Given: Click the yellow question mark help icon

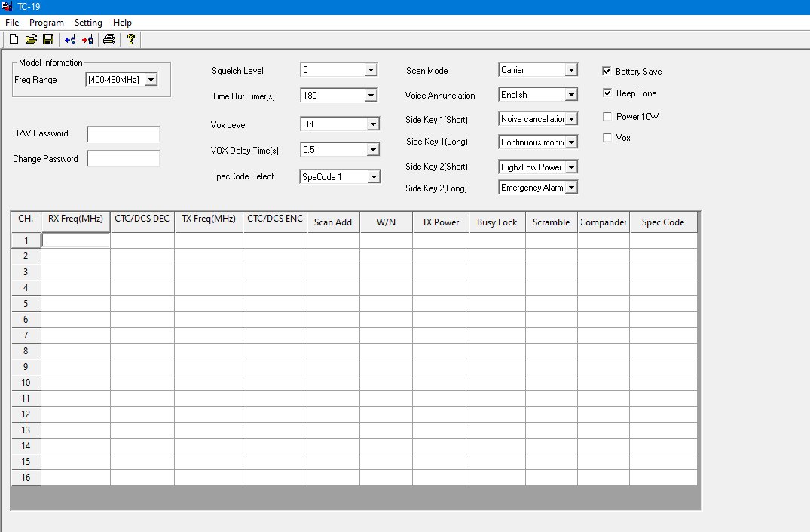Looking at the screenshot, I should coord(130,39).
